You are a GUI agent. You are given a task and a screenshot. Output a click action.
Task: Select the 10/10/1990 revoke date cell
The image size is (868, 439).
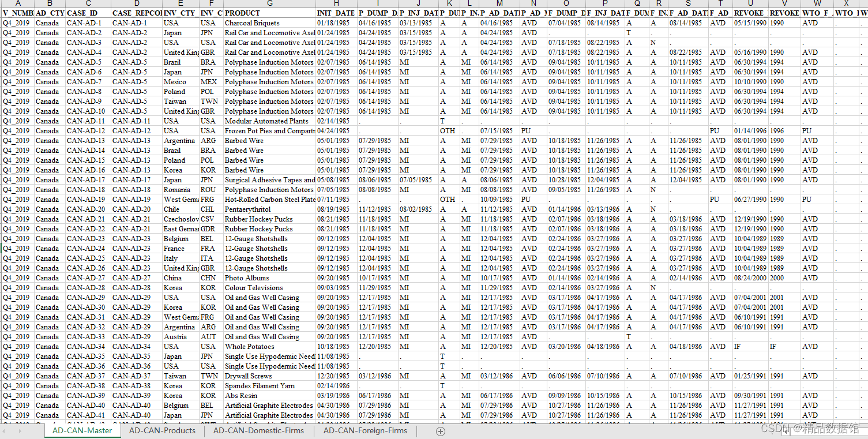point(750,82)
